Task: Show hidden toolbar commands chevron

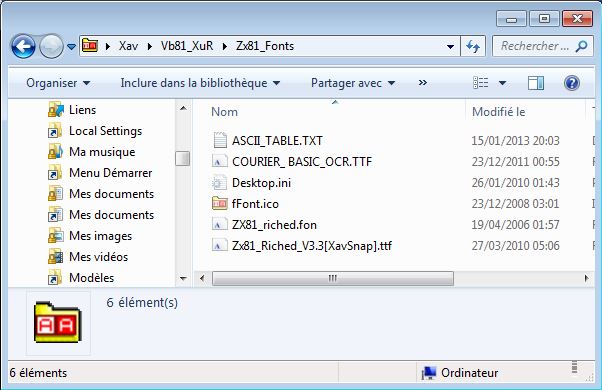Action: [x=422, y=83]
